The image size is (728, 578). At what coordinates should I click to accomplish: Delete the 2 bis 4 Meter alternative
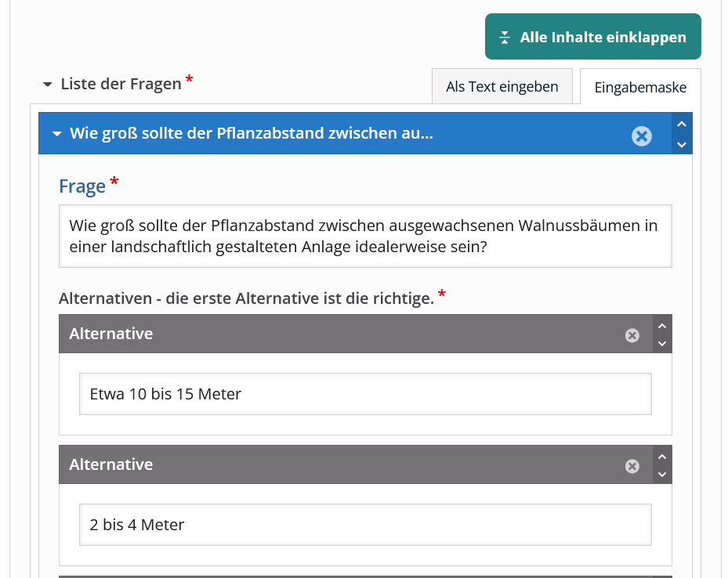632,466
